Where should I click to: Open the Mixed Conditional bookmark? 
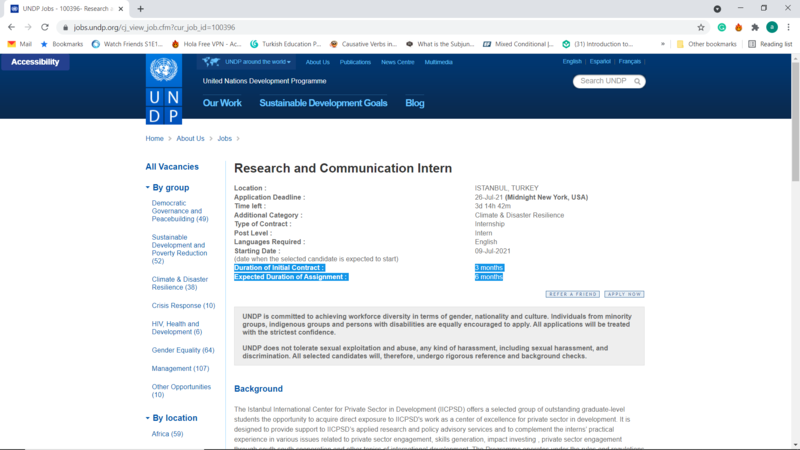(x=518, y=44)
